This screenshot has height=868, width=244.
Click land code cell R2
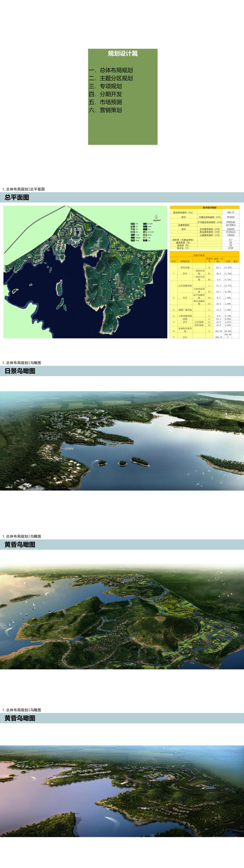click(209, 280)
